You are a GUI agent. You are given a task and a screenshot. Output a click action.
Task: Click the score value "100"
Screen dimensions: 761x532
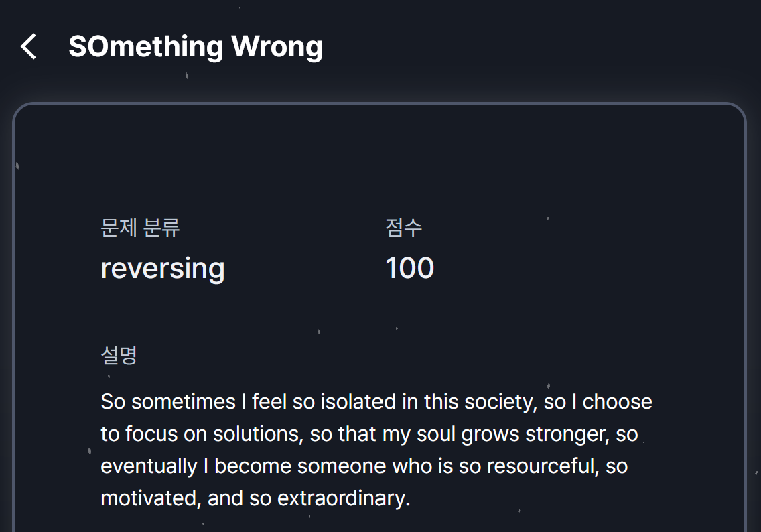click(x=409, y=268)
